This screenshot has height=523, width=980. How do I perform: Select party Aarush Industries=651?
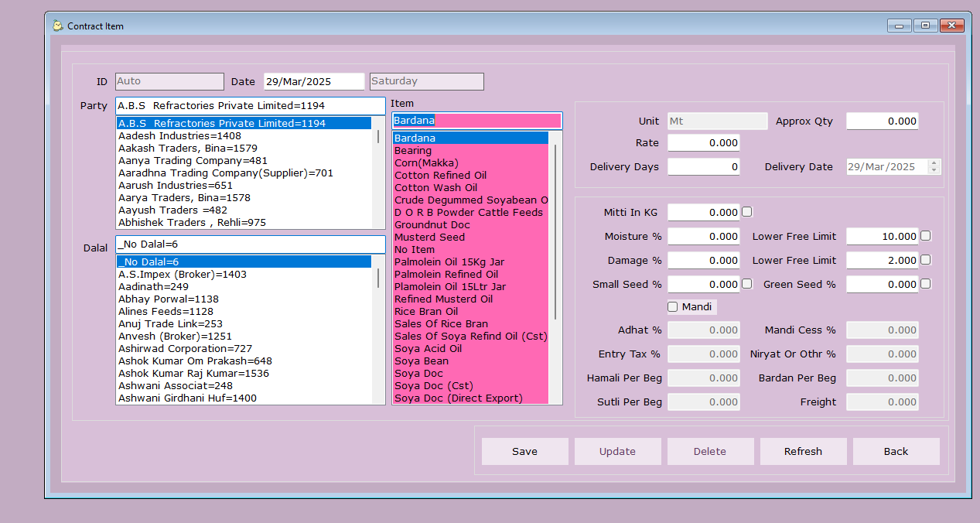tap(244, 186)
